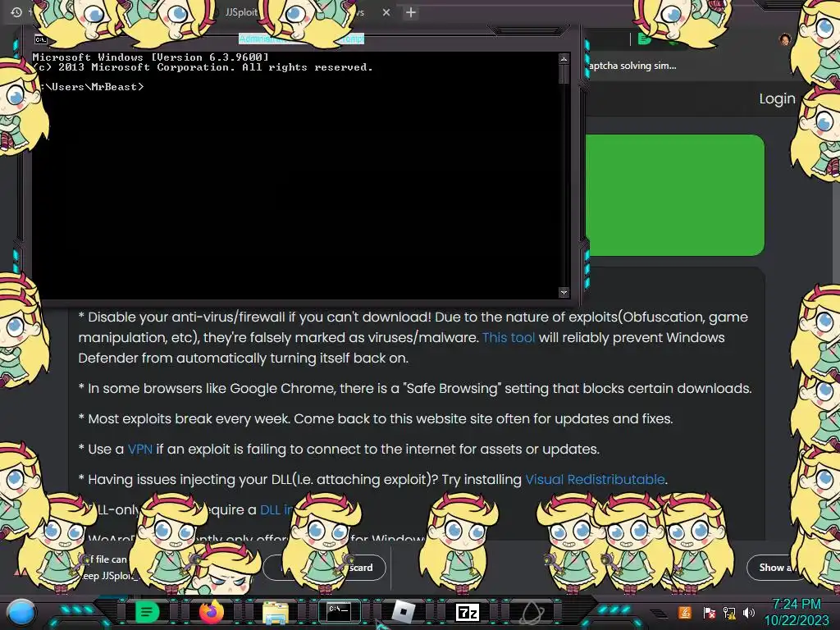
Task: Click the "Disable your anti-virus/firewall" text line
Action: (x=413, y=317)
